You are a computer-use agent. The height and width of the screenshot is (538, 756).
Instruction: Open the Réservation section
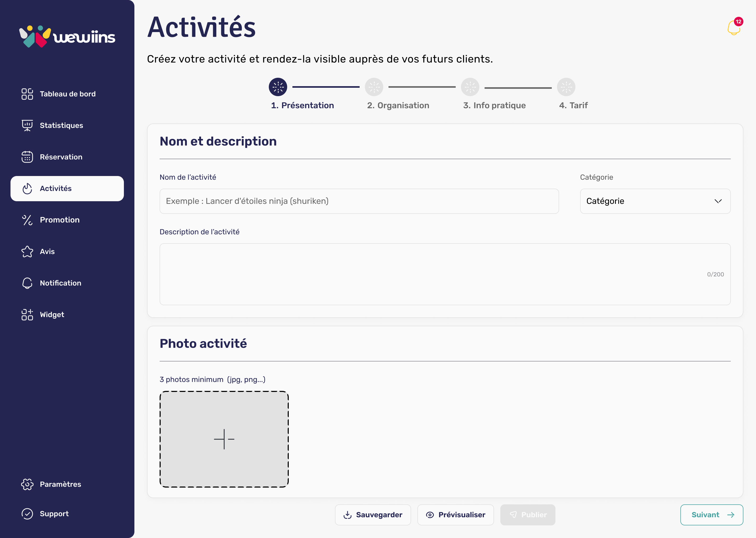point(67,157)
